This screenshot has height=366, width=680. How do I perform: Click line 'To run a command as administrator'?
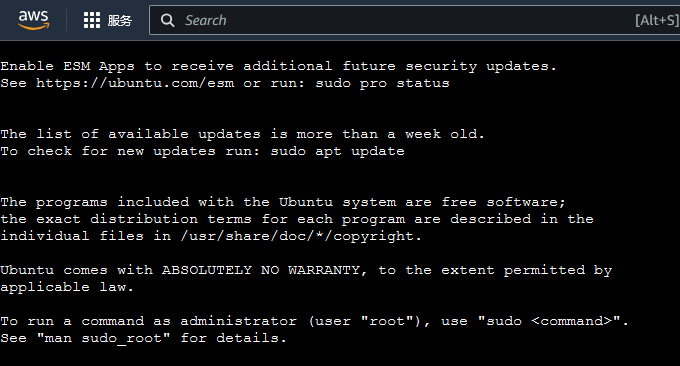pos(314,321)
